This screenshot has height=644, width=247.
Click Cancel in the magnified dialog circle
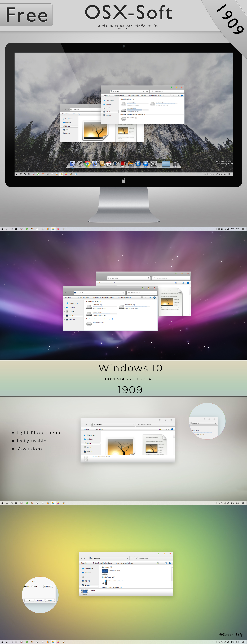pos(39,600)
